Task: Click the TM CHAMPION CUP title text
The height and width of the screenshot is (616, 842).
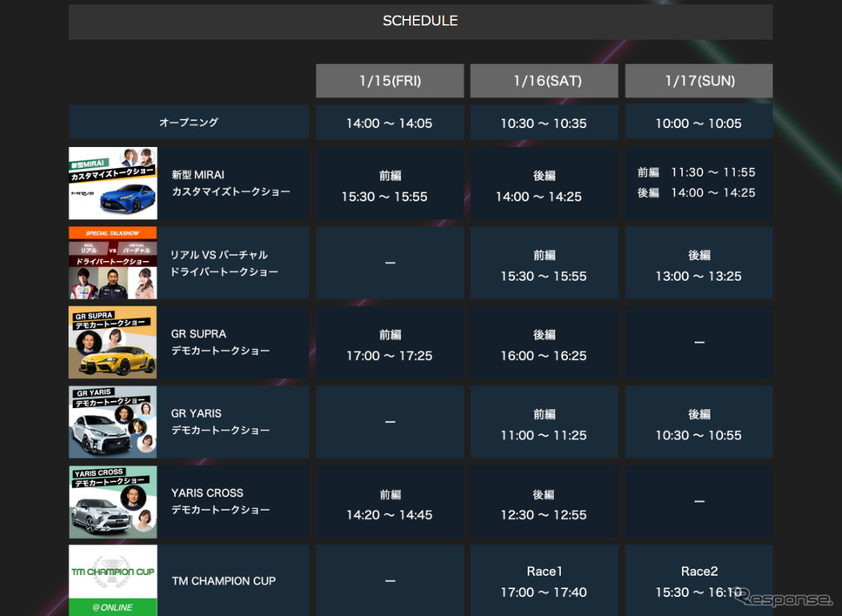Action: tap(224, 580)
